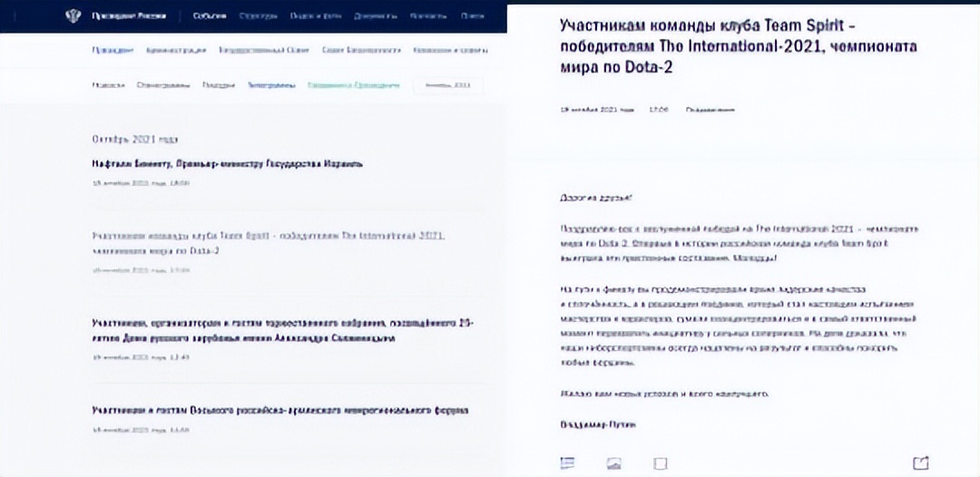The height and width of the screenshot is (477, 980).
Task: Open telegram to Russian-Armenian interregional forum participants
Action: tap(280, 411)
